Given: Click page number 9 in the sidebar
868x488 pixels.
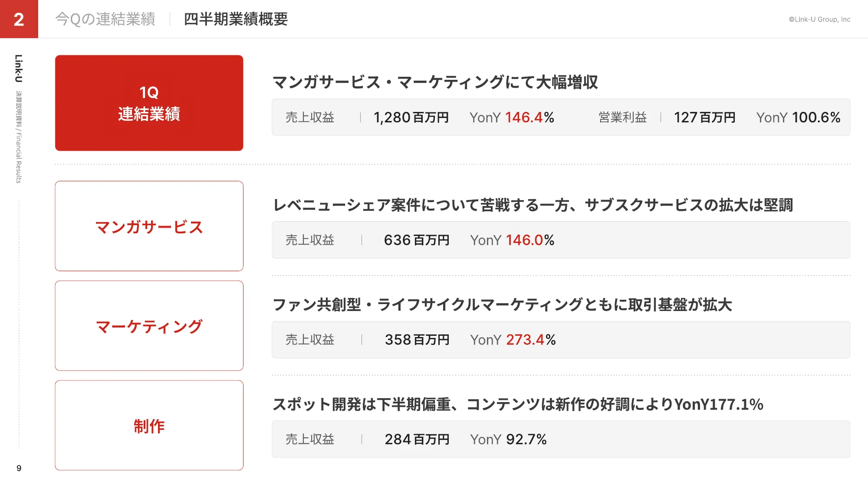Looking at the screenshot, I should (x=19, y=468).
